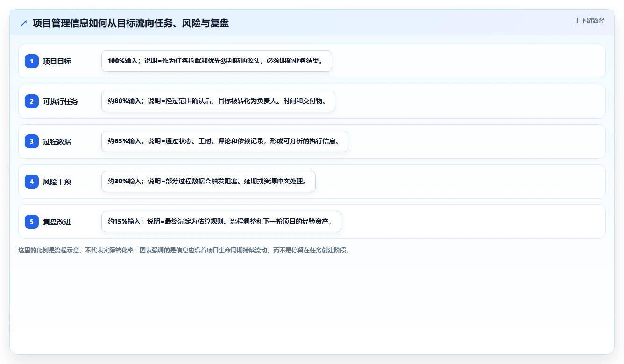Screen dimensions: 624x364
Task: Click the 项目目标 stage label
Action: tap(57, 61)
